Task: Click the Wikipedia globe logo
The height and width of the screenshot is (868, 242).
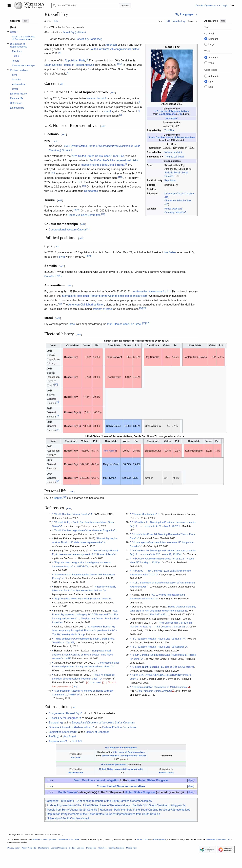Action: coord(18,5)
